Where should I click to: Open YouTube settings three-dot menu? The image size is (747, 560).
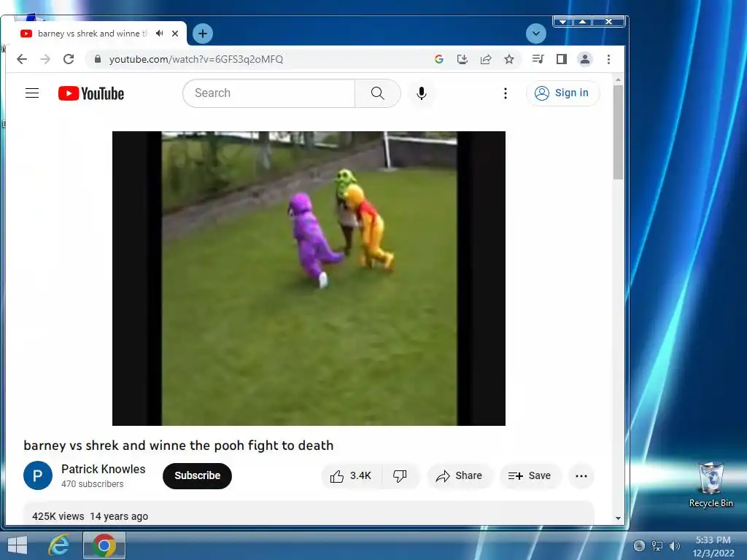506,93
